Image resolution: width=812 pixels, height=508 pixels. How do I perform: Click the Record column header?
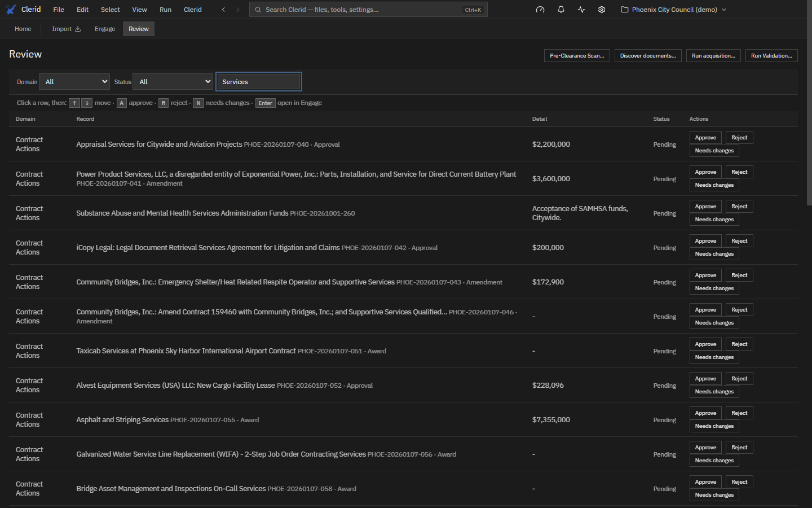(85, 119)
